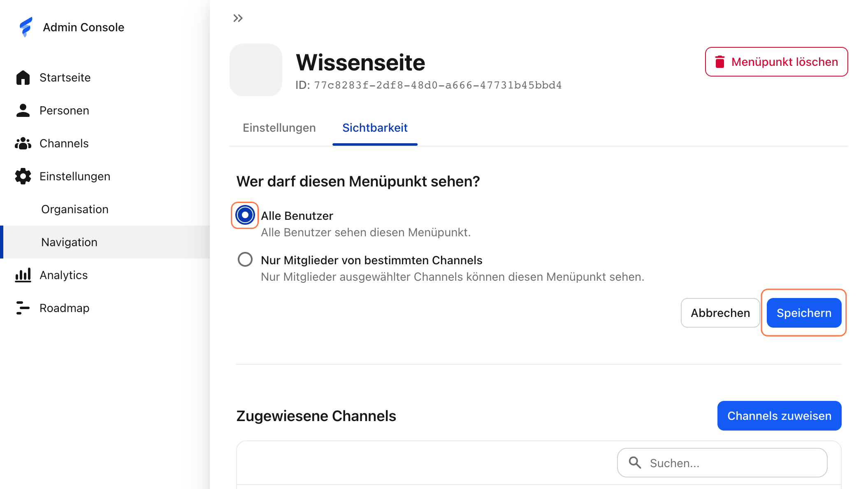Switch to the Sichtbarkeit tab
Viewport: 868px width, 489px height.
pos(375,128)
